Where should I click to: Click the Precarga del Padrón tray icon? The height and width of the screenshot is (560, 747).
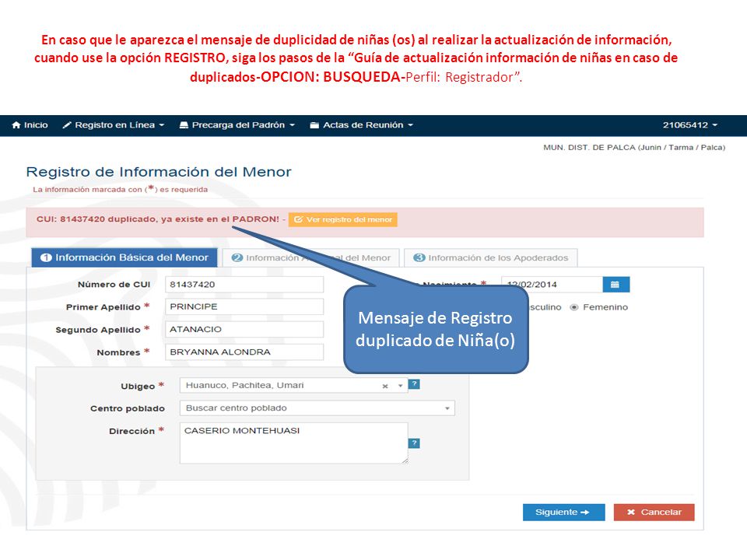(x=184, y=125)
